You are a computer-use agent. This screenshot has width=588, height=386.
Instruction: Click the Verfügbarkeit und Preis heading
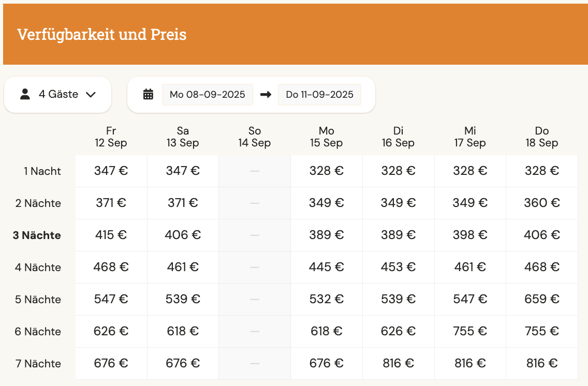tap(102, 35)
